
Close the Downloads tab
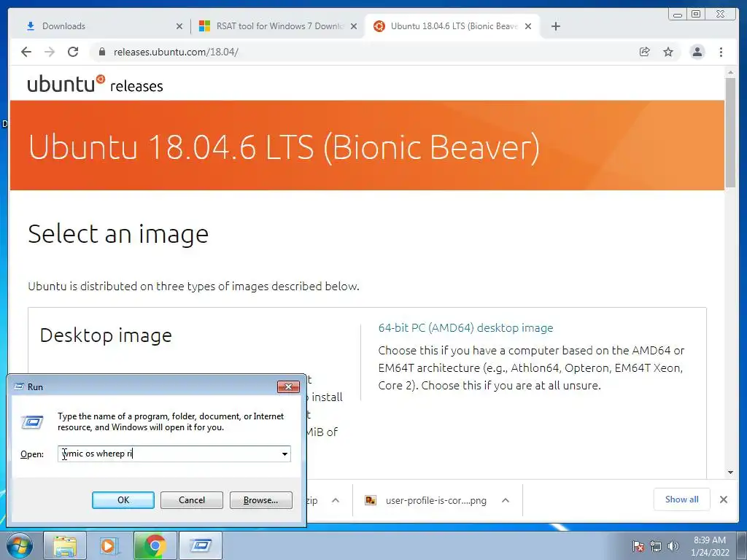click(x=179, y=26)
